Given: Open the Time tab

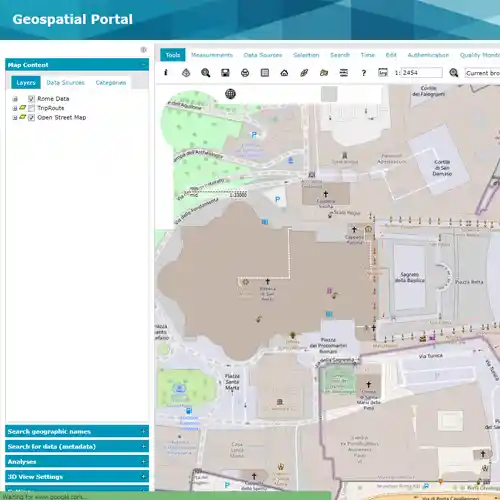Looking at the screenshot, I should [368, 55].
